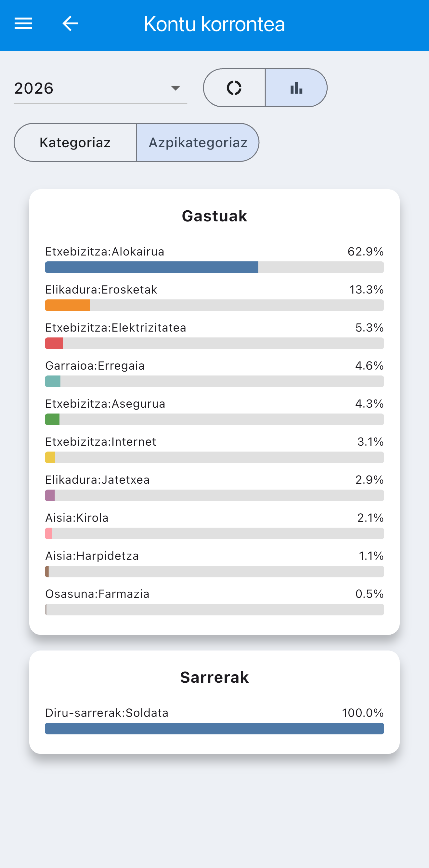Image resolution: width=429 pixels, height=868 pixels.
Task: Switch to donut chart view
Action: pos(234,88)
